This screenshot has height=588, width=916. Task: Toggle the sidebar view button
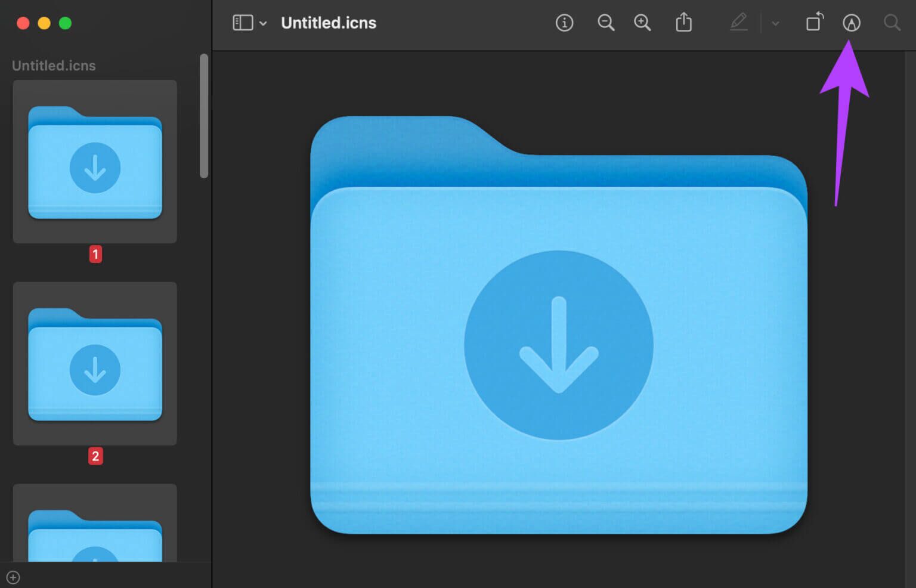coord(243,23)
